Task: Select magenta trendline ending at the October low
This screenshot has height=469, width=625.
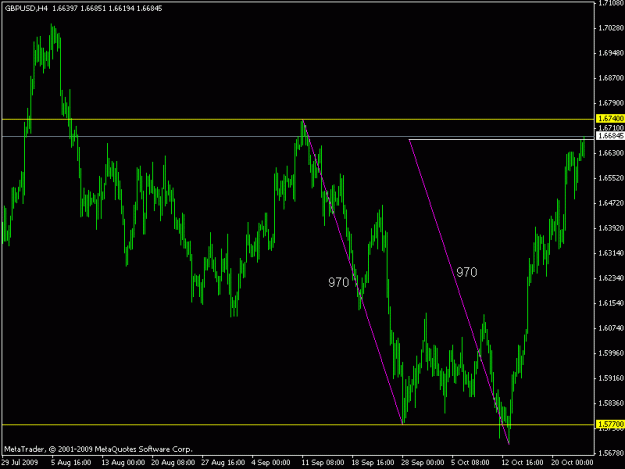Action: (x=459, y=292)
